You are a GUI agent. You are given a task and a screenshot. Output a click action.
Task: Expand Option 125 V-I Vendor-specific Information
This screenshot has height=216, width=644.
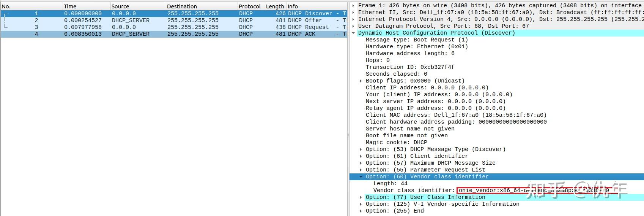point(361,204)
